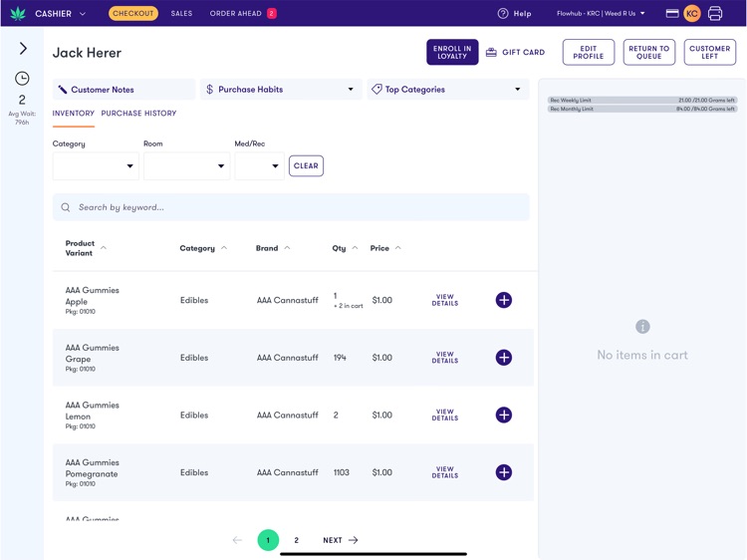Click the CUSTOMER LEFT button
This screenshot has height=560, width=747.
[x=710, y=52]
